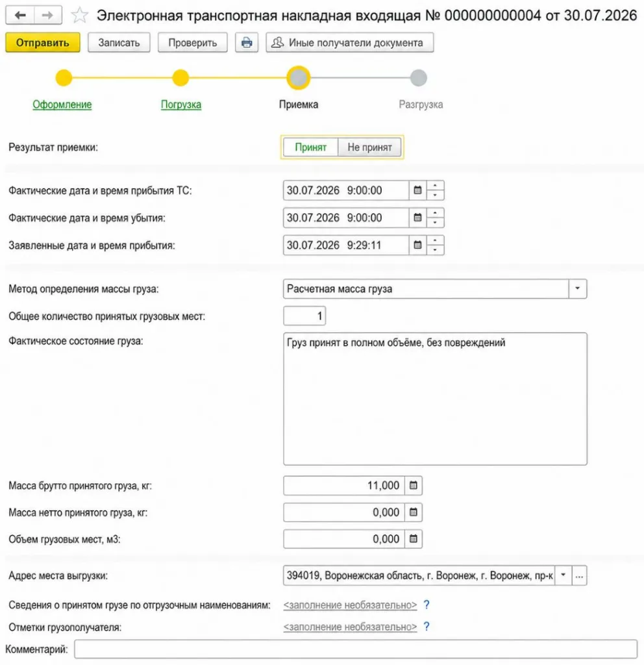Image resolution: width=644 pixels, height=665 pixels.
Task: Focus gross mass of accepted cargo field
Action: (x=344, y=486)
